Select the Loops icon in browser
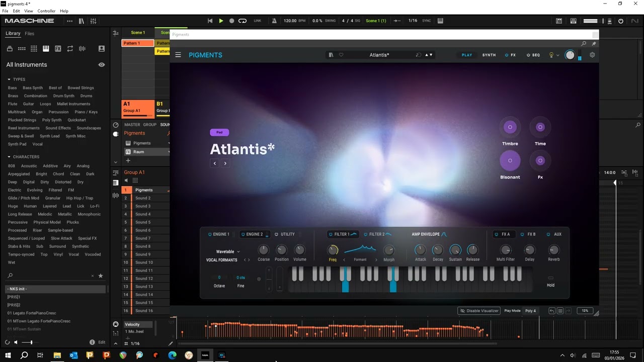Viewport: 644px width, 362px height. [x=70, y=49]
